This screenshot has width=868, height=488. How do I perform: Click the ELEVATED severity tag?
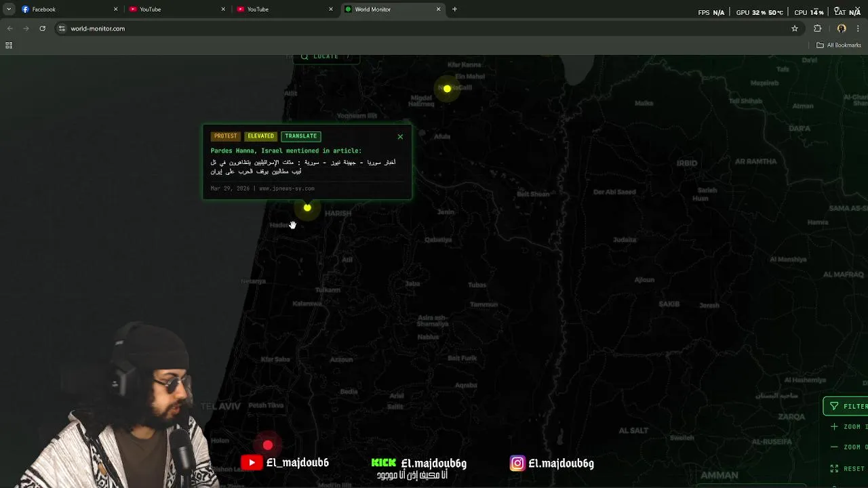[260, 136]
